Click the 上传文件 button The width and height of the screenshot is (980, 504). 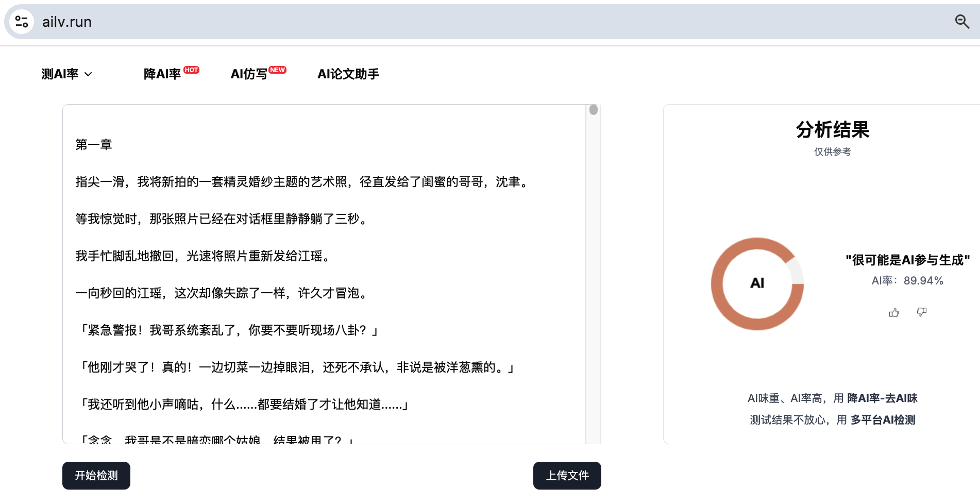pyautogui.click(x=567, y=476)
